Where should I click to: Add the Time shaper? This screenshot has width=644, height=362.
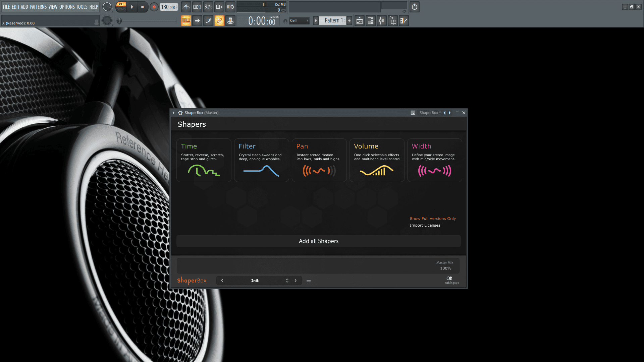coord(204,160)
